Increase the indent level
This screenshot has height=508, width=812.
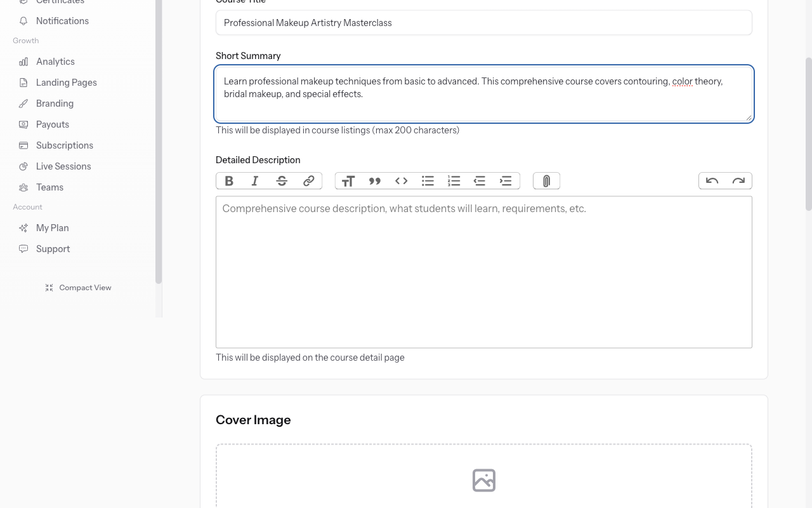click(506, 181)
